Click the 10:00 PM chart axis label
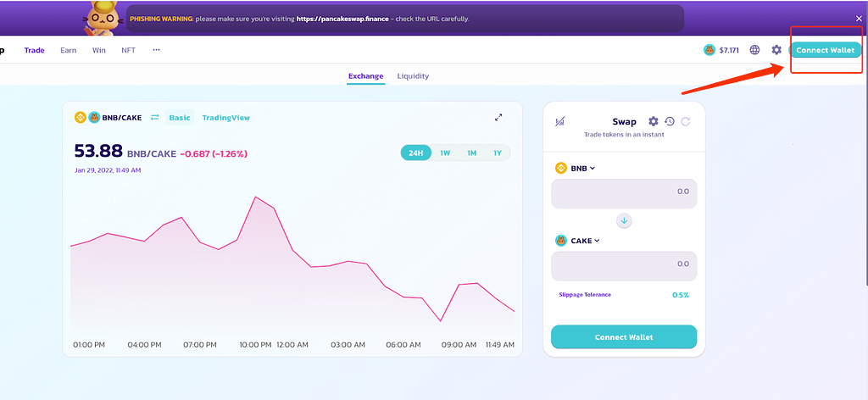868x400 pixels. (x=255, y=345)
